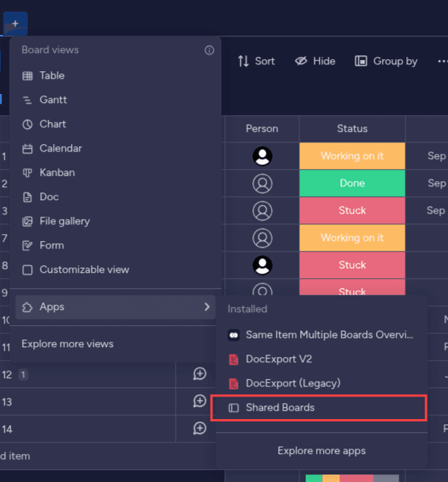Image resolution: width=448 pixels, height=482 pixels.
Task: Open row 13 conversation bubble icon
Action: [199, 401]
